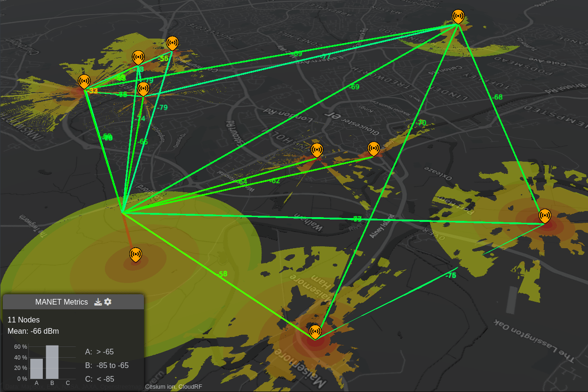Screen dimensions: 588x392
Task: Select the left node of the central marker pair
Action: [317, 150]
